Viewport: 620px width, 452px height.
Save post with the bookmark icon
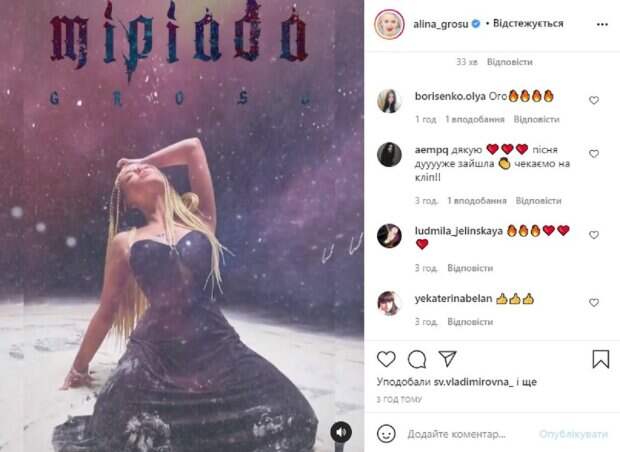coord(600,359)
